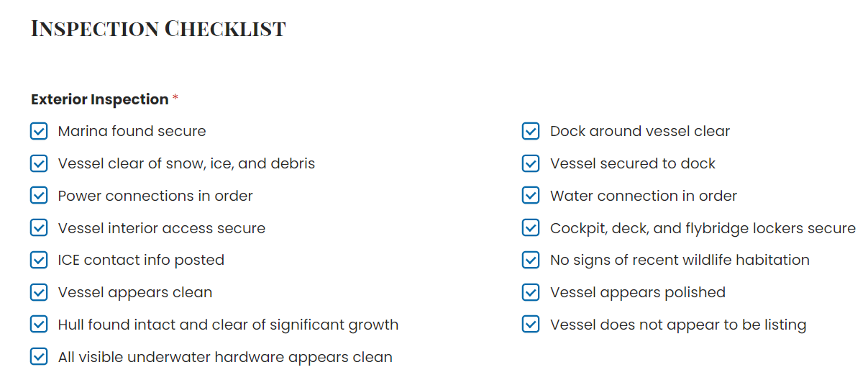Toggle Vessel interior access secure checkbox
868x380 pixels.
pyautogui.click(x=39, y=228)
